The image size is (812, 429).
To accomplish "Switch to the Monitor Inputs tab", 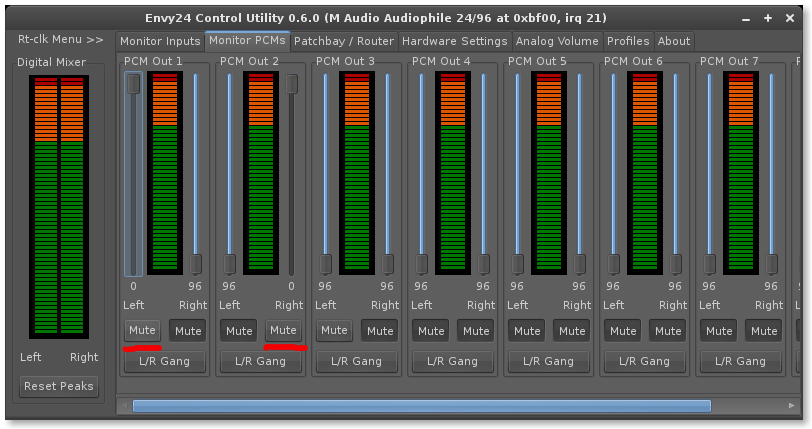I will pos(160,41).
